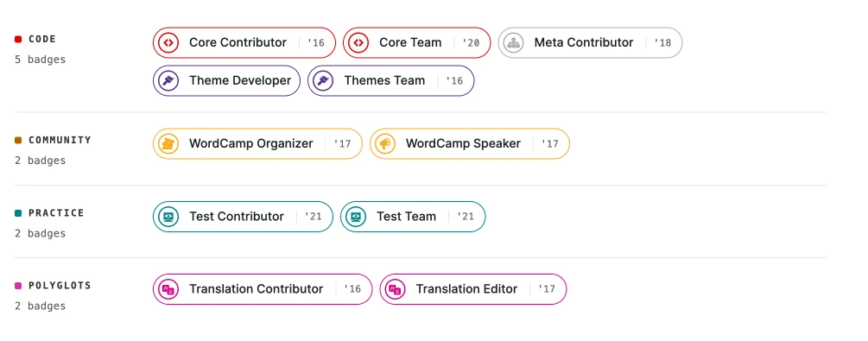Click the '18 year on Meta Contributor
The height and width of the screenshot is (341, 868).
(x=662, y=43)
